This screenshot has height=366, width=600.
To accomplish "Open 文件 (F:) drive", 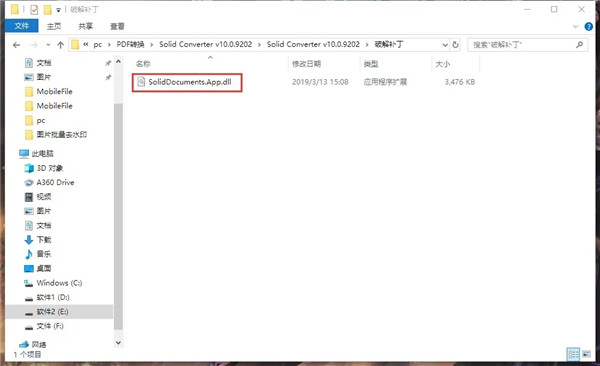I will tap(50, 326).
